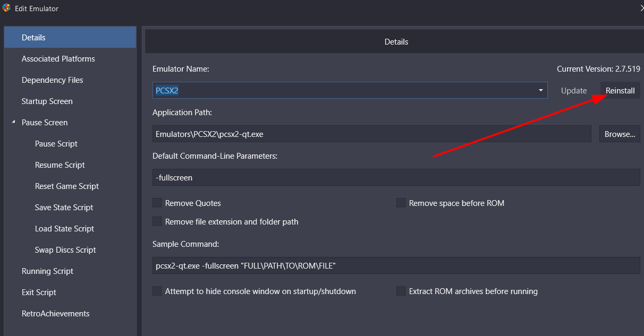Enable Remove Quotes checkbox
The width and height of the screenshot is (644, 336).
tap(157, 203)
